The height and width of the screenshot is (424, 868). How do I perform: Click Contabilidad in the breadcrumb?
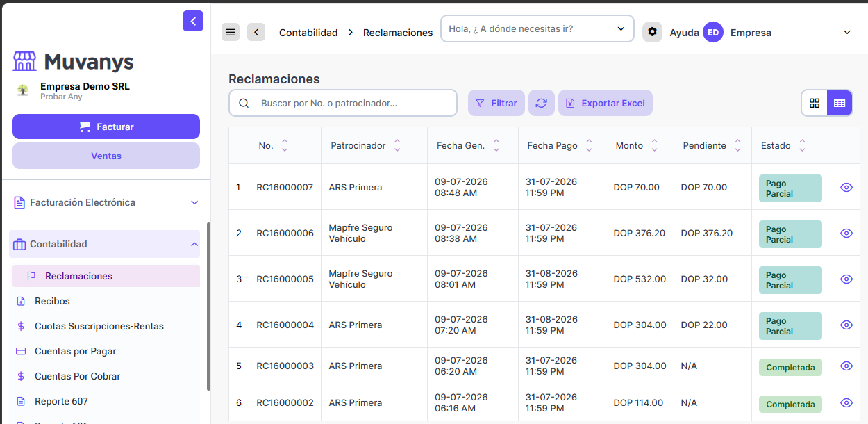308,33
